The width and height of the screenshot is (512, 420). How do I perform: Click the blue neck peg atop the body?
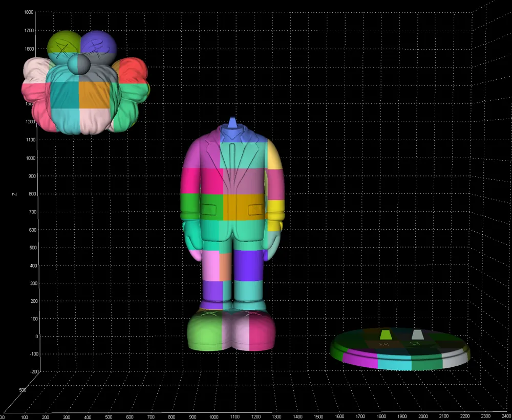232,123
